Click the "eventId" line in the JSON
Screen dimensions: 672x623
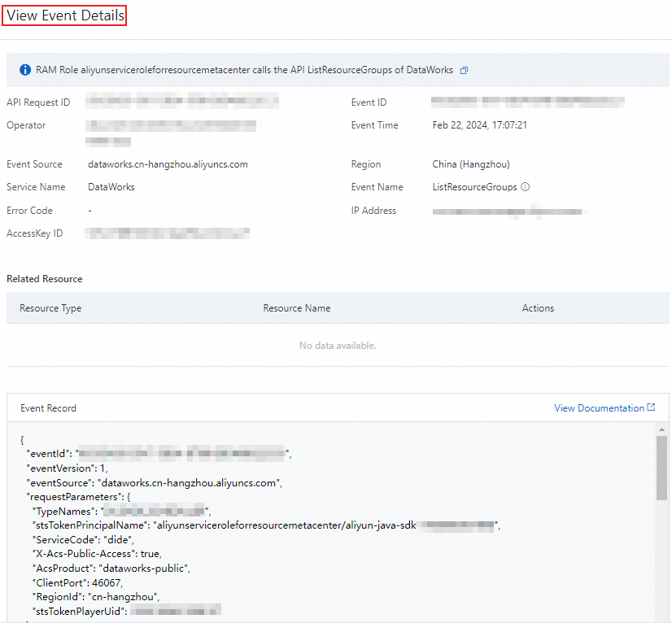tap(159, 454)
